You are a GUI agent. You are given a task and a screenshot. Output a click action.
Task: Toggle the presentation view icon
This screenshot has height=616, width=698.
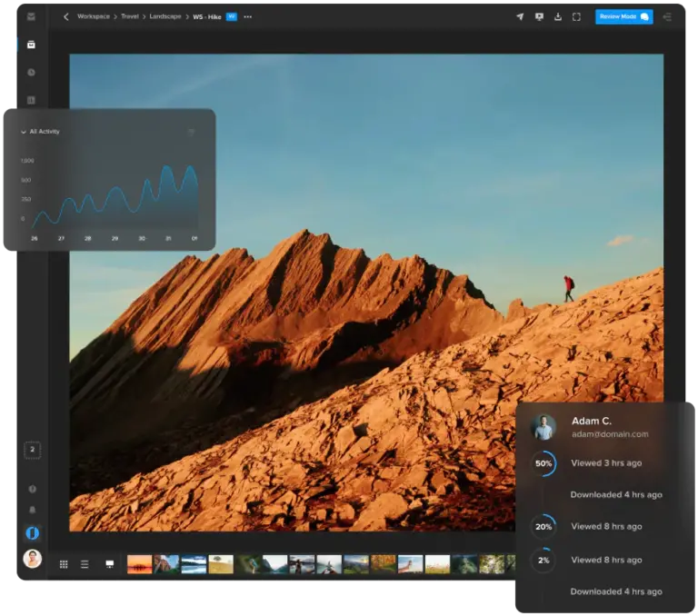point(109,564)
